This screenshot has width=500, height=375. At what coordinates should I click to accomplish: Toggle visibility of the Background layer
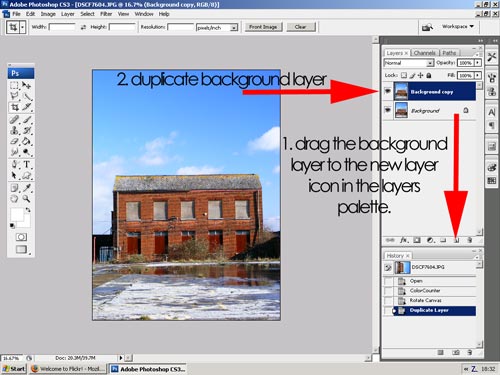(x=387, y=110)
